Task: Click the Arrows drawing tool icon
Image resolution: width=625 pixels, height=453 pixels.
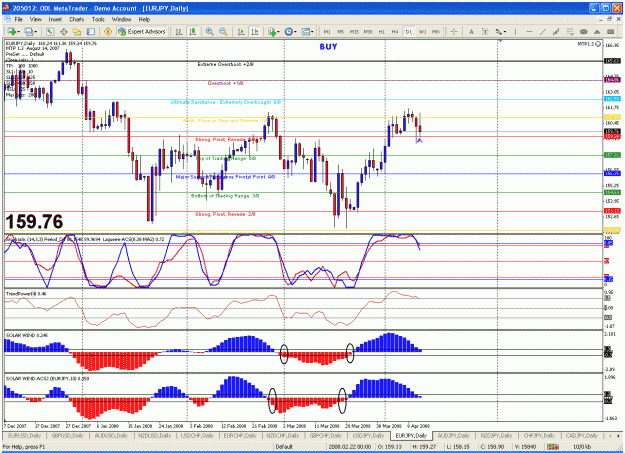Action: 499,32
